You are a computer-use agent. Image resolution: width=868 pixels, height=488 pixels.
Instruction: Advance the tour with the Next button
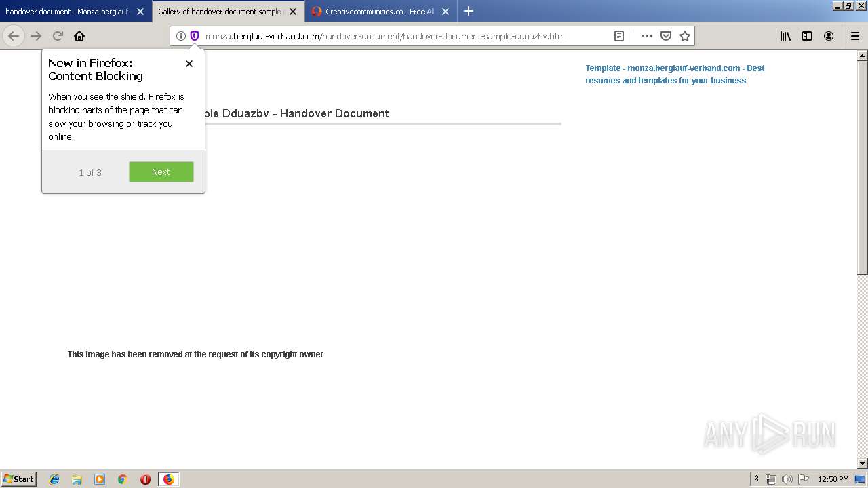tap(161, 171)
